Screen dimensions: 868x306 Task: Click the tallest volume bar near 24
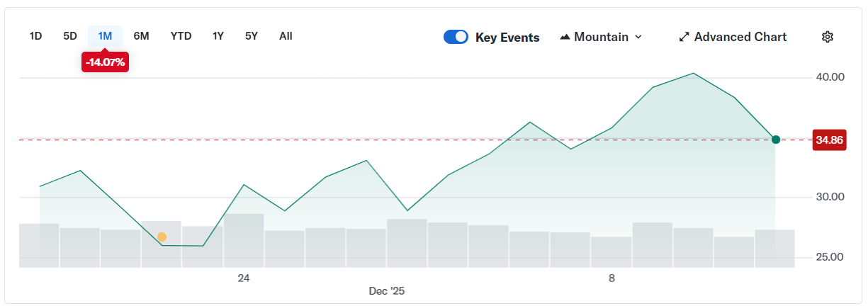[244, 239]
